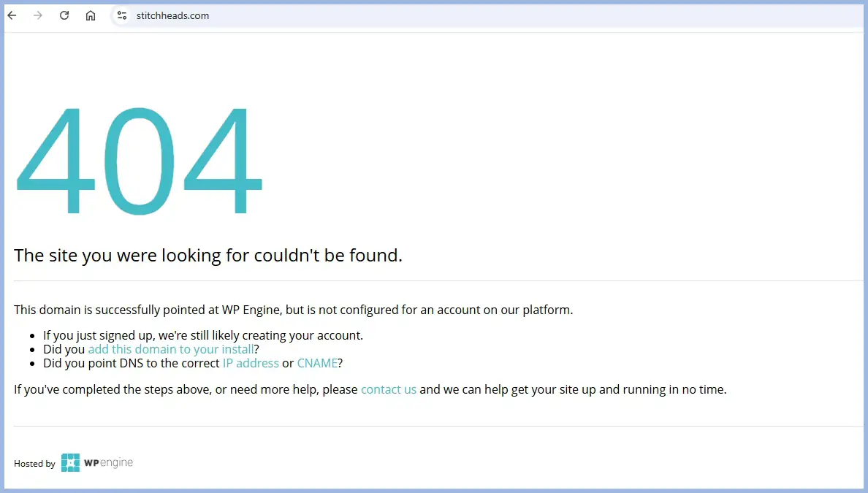This screenshot has height=493, width=868.
Task: Follow the "IP address" link
Action: pyautogui.click(x=251, y=363)
